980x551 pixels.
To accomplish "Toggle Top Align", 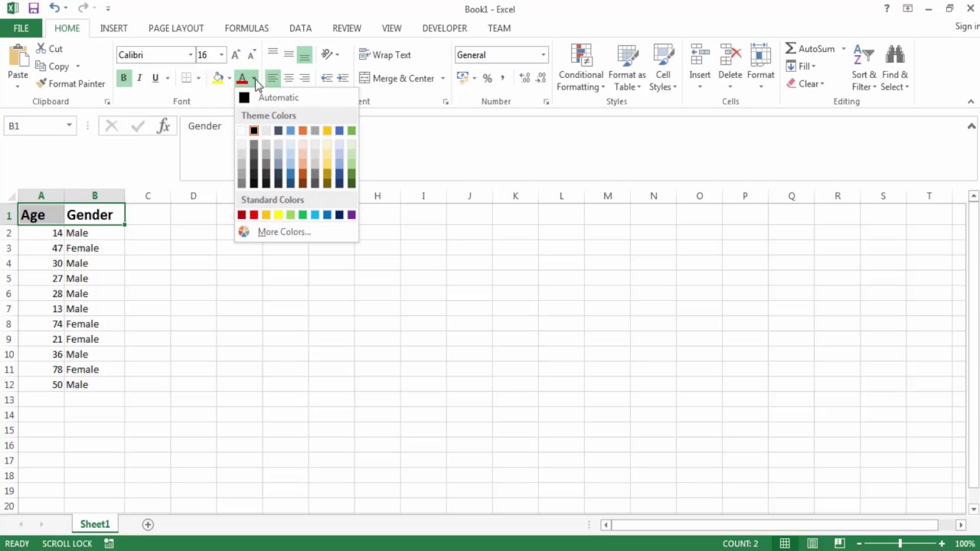I will [273, 54].
